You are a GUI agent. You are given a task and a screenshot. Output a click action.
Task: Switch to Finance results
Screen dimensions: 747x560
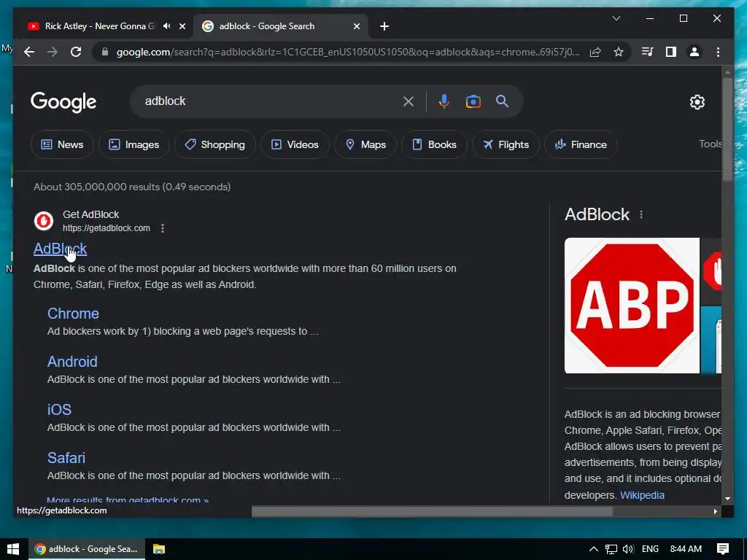click(x=581, y=144)
